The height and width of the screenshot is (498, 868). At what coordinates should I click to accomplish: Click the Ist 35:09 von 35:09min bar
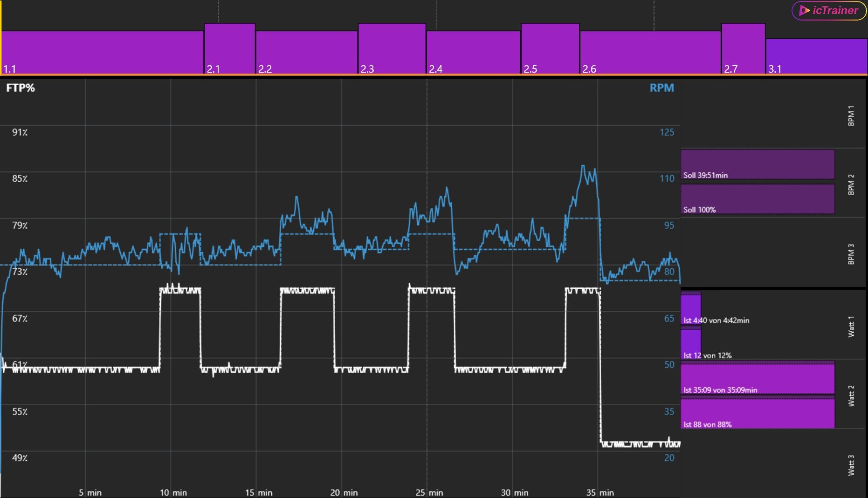tap(758, 379)
